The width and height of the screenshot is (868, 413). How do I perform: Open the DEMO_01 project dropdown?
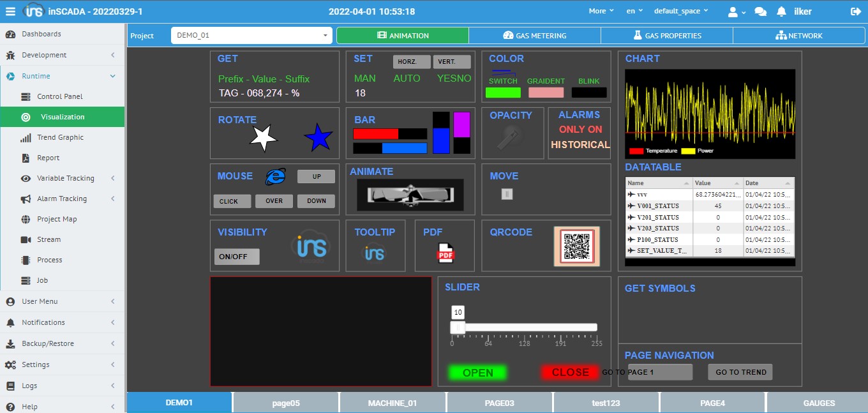pos(251,36)
